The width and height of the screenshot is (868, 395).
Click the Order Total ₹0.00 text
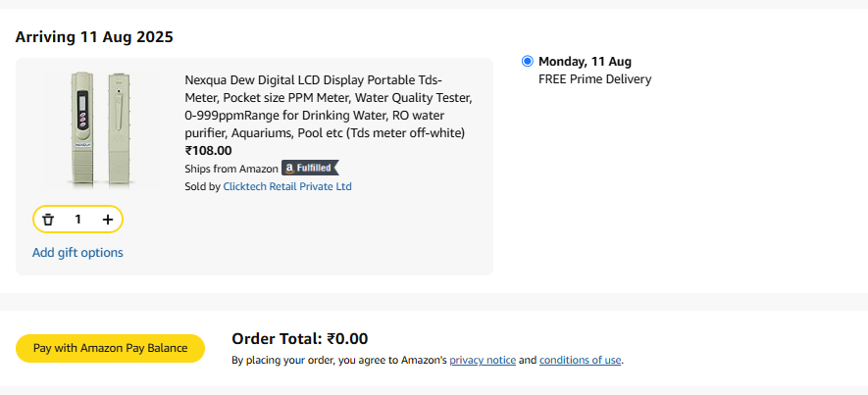click(299, 339)
